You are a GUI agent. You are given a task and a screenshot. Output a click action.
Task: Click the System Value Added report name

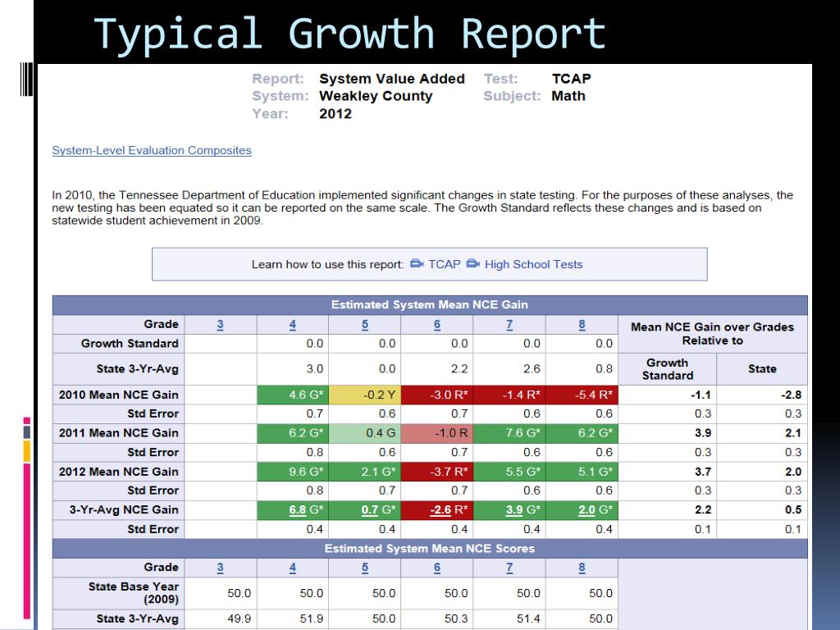click(392, 79)
